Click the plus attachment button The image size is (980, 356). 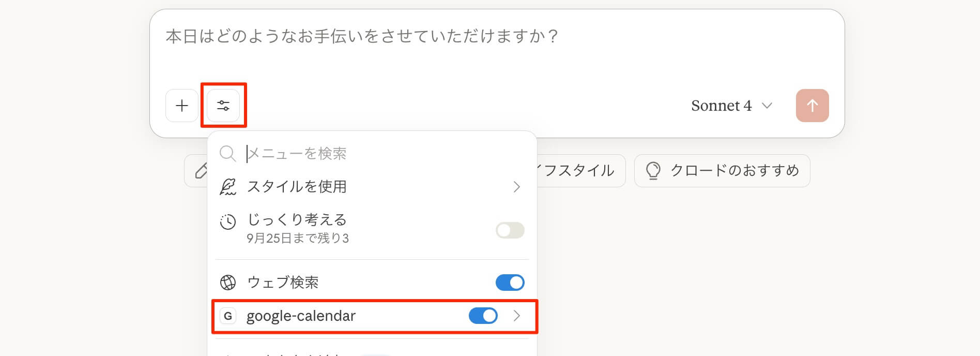pyautogui.click(x=181, y=106)
